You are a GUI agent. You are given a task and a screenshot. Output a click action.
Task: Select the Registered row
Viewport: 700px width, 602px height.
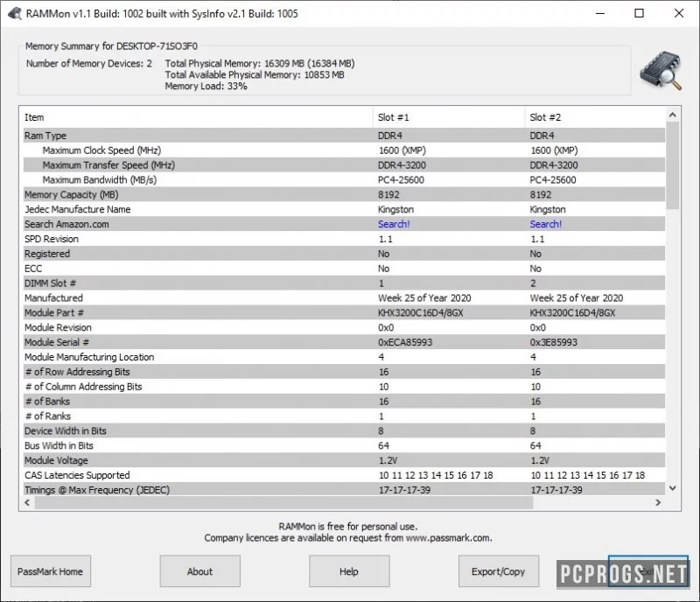344,254
